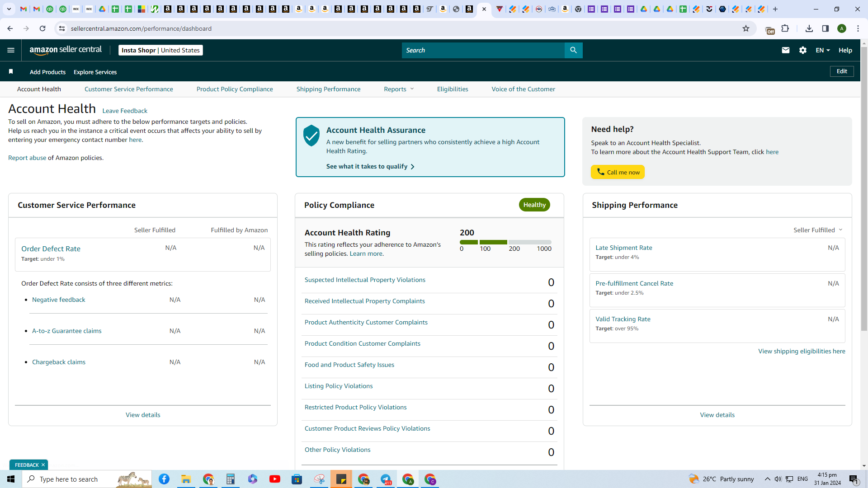This screenshot has width=868, height=488.
Task: Click the Amazon Seller Central logo
Action: pyautogui.click(x=66, y=50)
